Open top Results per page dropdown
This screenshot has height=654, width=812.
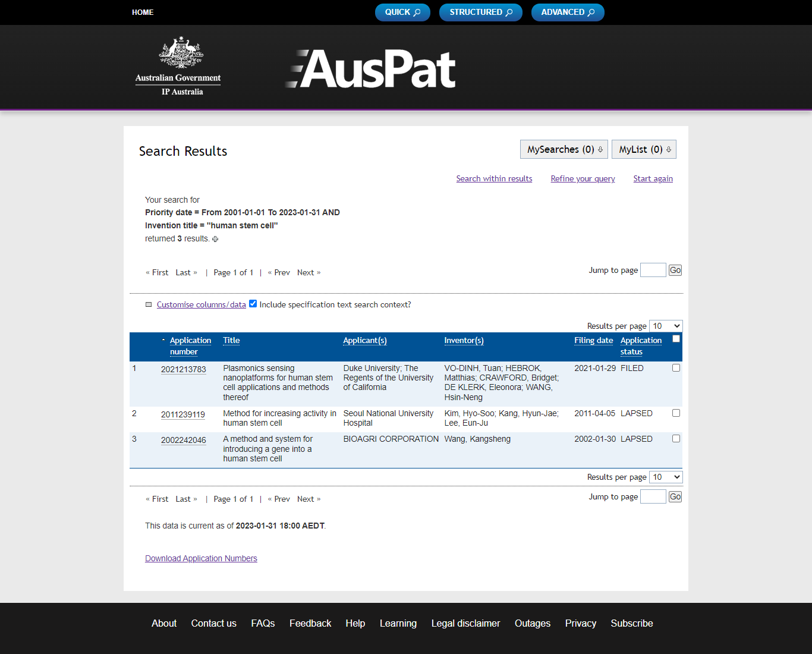pos(666,326)
